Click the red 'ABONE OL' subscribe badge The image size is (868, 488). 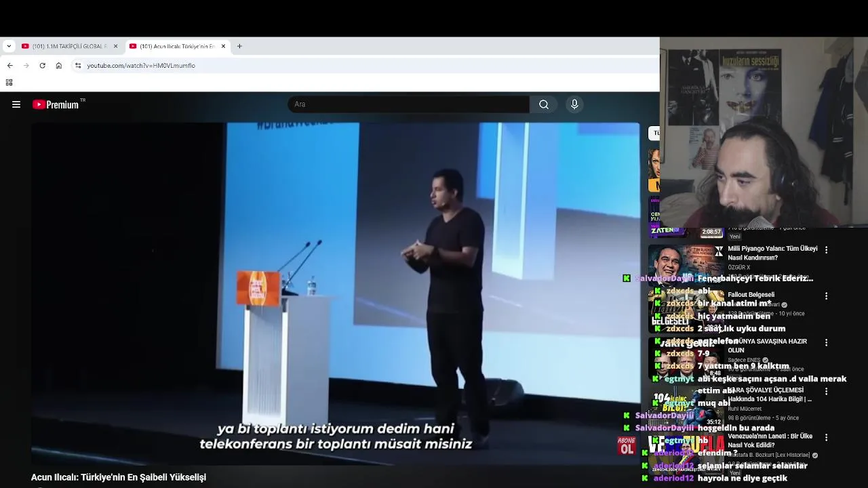(x=627, y=445)
